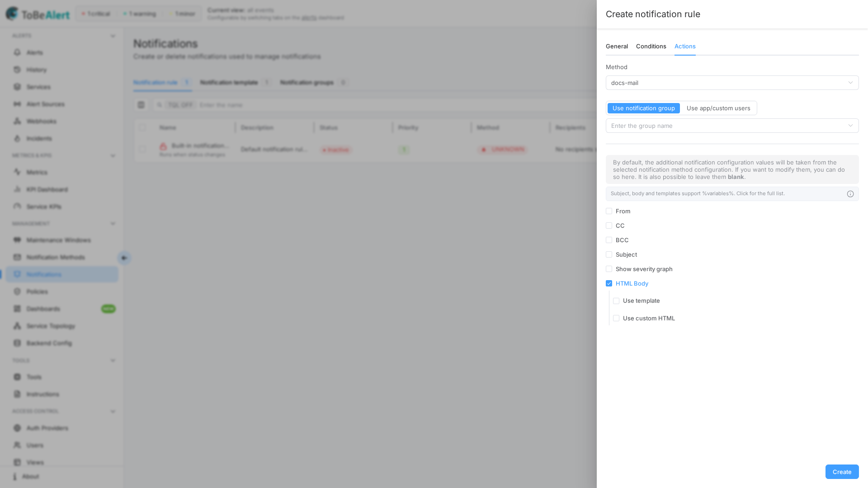Enable the From checkbox
The image size is (868, 488).
point(609,211)
